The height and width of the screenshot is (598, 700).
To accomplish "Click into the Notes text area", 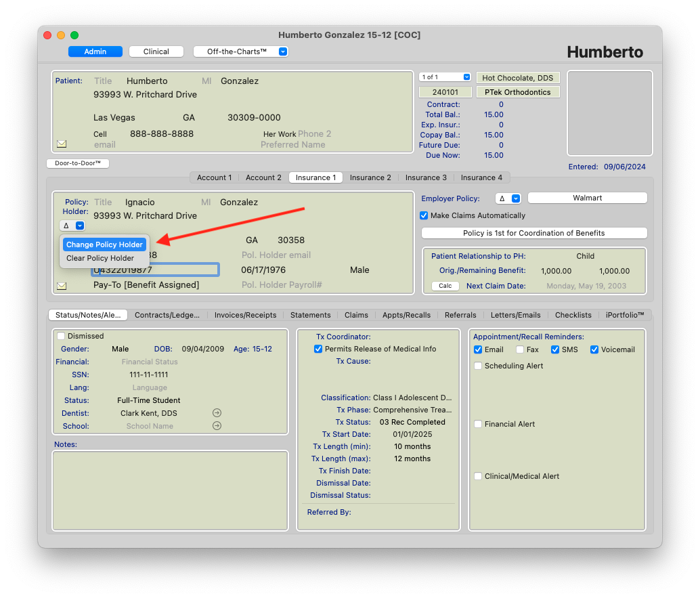I will (x=170, y=490).
